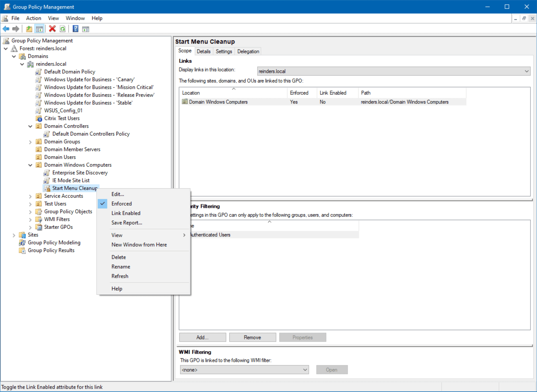Click the Help question mark toolbar icon
Screen dimensions: 537x392
click(x=75, y=28)
